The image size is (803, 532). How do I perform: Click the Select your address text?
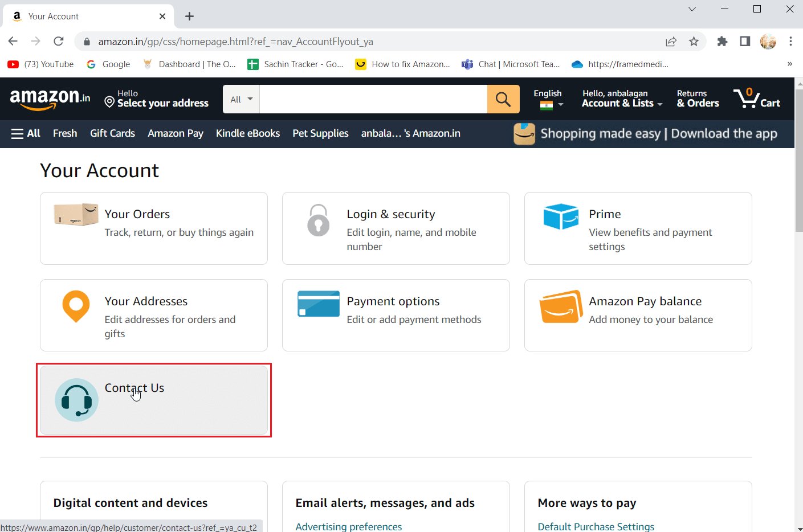163,103
